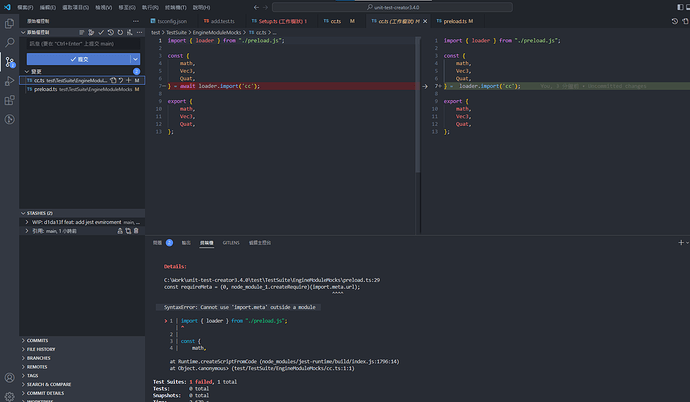690x402 pixels.
Task: Open Run and Debug view
Action: tap(9, 81)
